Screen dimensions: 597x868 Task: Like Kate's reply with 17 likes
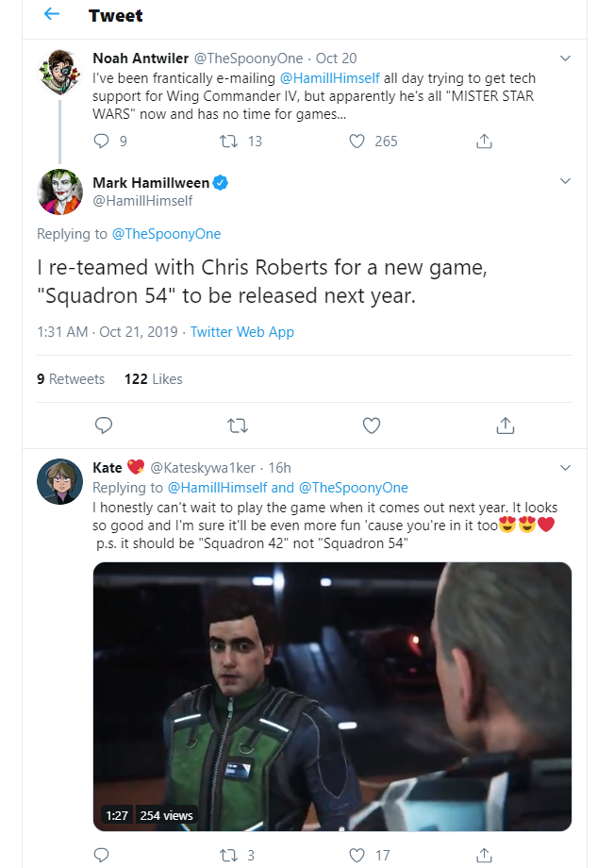pyautogui.click(x=357, y=856)
